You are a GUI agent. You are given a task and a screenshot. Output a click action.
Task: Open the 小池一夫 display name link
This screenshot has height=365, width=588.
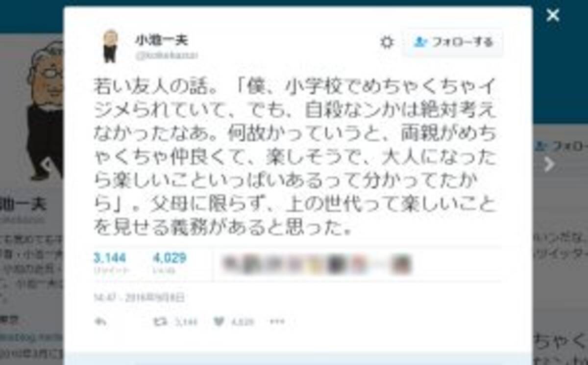tap(162, 39)
